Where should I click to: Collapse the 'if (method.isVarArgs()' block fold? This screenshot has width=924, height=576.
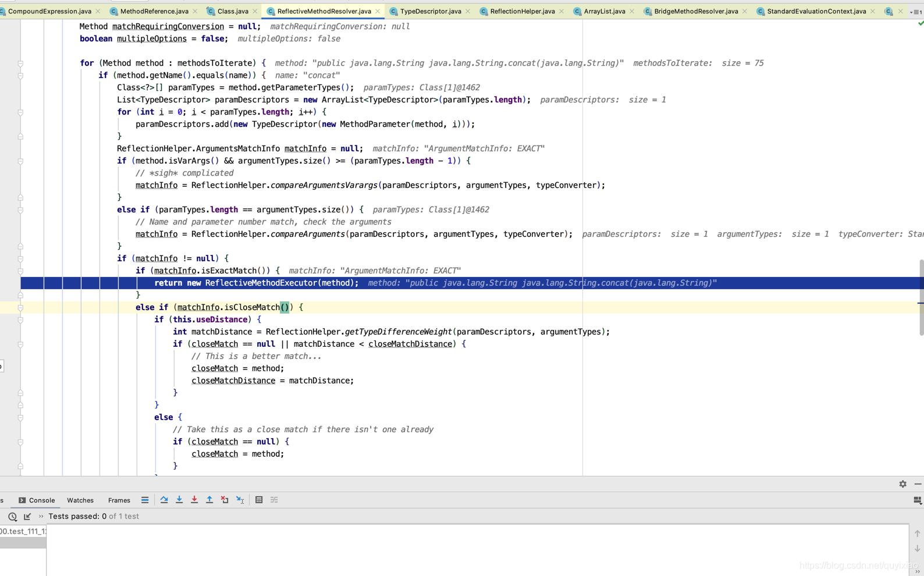(x=20, y=161)
